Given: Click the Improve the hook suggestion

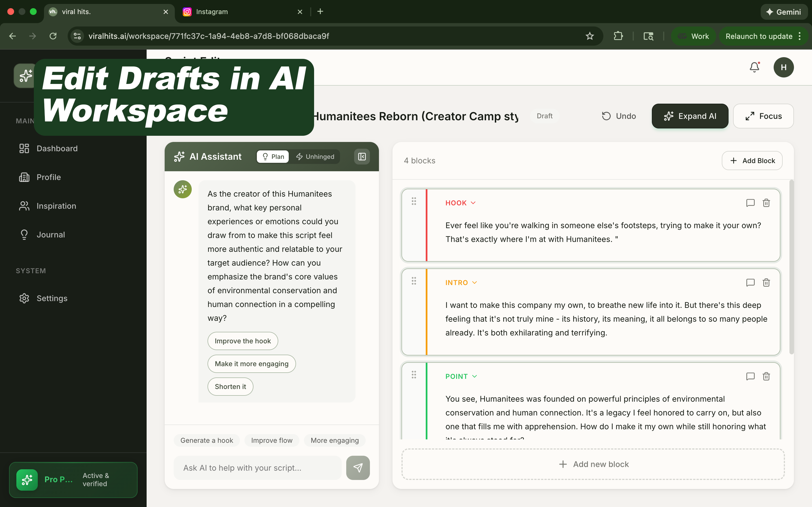Looking at the screenshot, I should coord(242,341).
